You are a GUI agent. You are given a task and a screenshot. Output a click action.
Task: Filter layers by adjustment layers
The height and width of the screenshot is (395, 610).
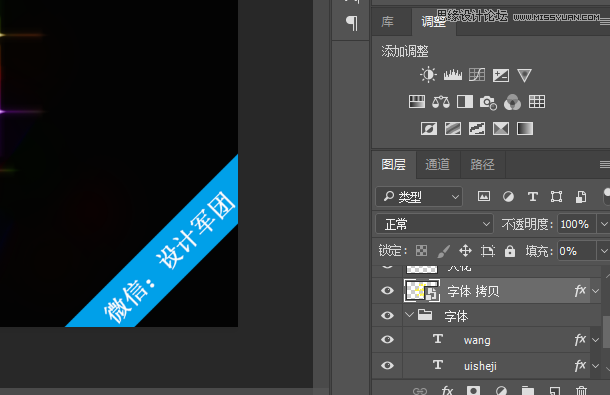click(x=508, y=197)
